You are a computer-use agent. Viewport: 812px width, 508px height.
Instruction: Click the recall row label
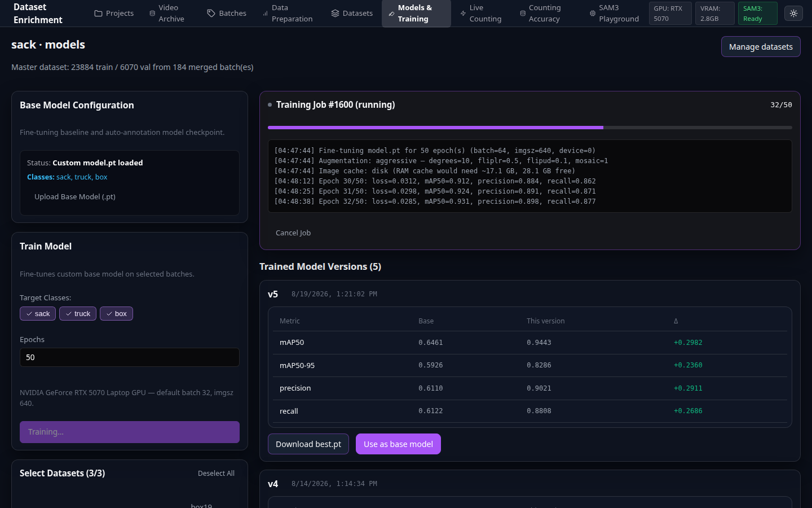(289, 411)
